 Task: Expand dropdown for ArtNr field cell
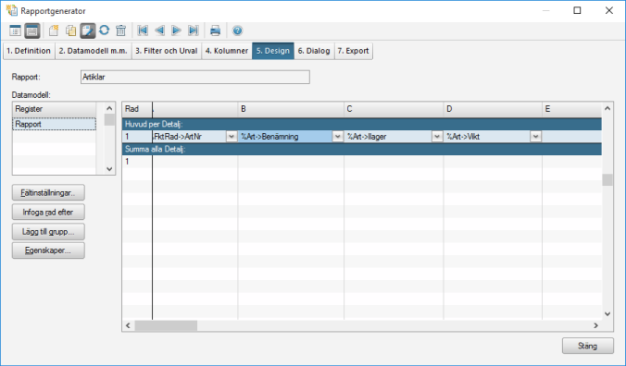pyautogui.click(x=232, y=137)
